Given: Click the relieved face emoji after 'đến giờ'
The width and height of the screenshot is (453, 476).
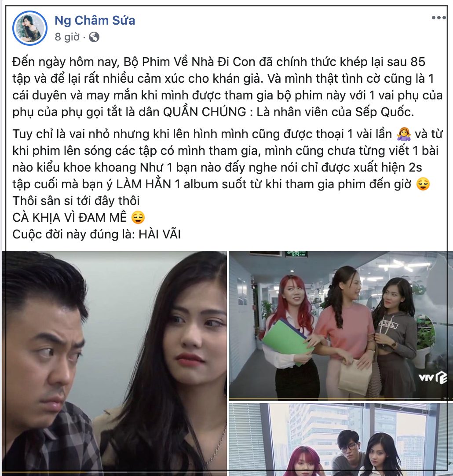Looking at the screenshot, I should coord(423,184).
